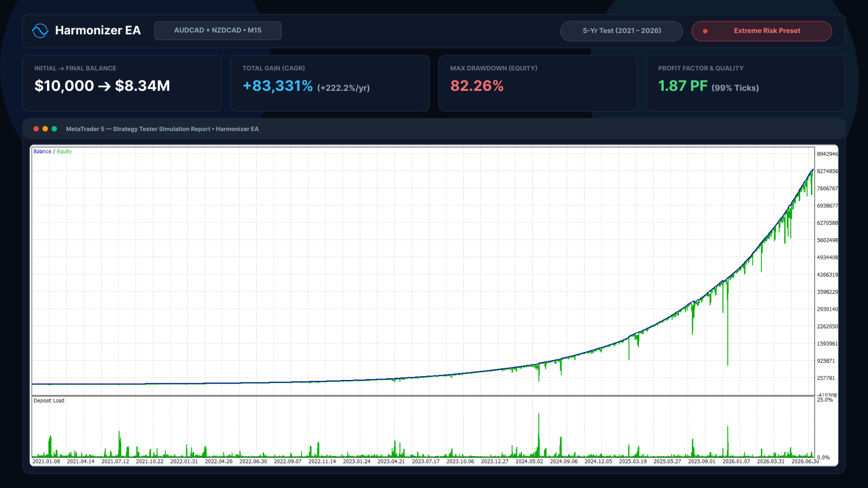Click the Profit Factor & Quality card
Viewport: 868px width, 488px height.
(x=746, y=83)
